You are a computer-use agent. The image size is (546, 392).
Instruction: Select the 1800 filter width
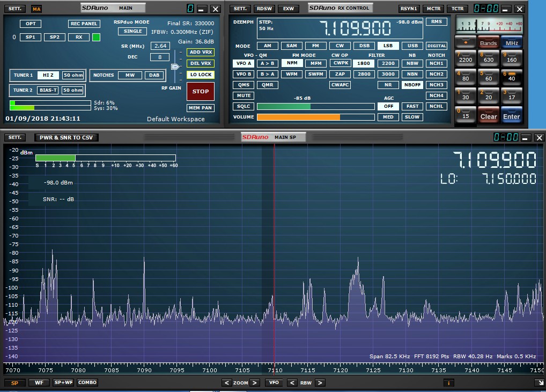(364, 63)
